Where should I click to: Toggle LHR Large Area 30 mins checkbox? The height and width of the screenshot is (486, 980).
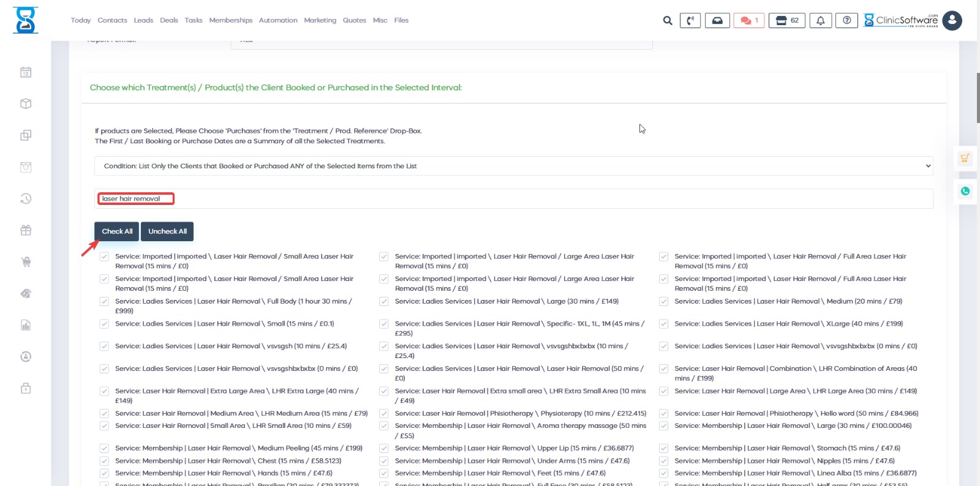pos(663,391)
